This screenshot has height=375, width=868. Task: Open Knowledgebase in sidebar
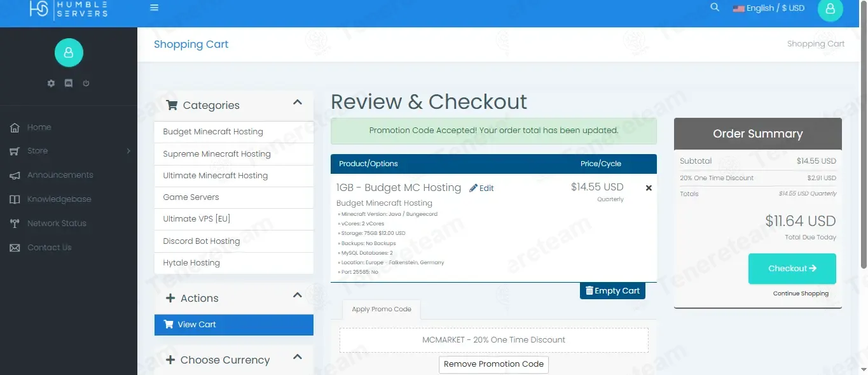[59, 199]
